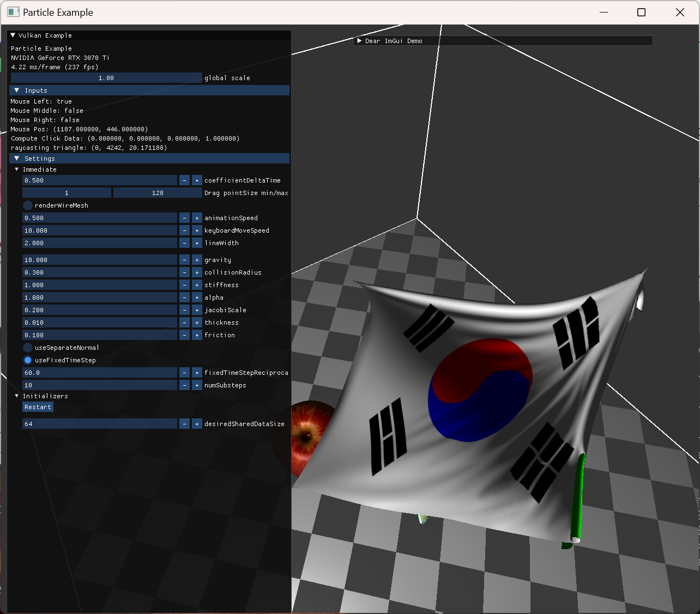Increase animationSpeed with plus button
Screen dimensions: 700x614
coord(197,218)
